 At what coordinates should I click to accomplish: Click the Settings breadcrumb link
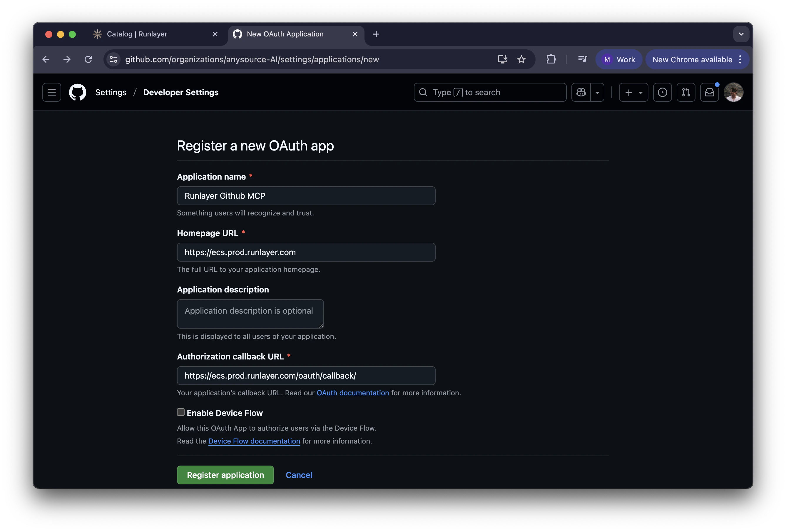coord(111,92)
